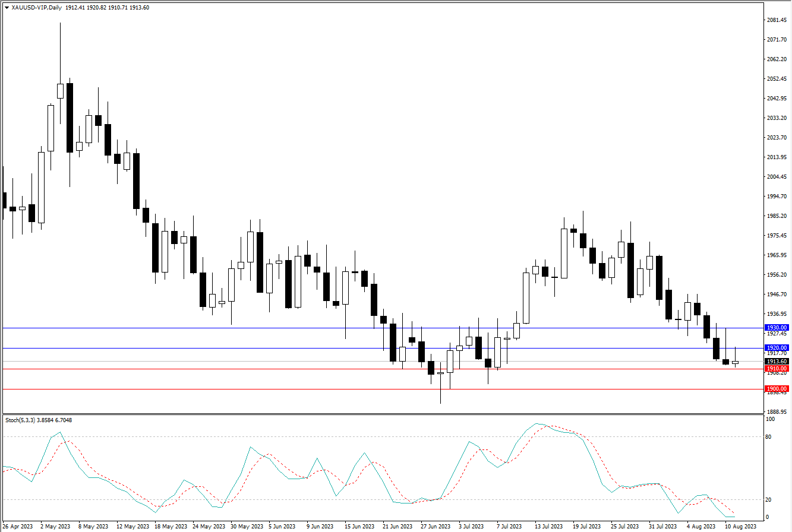The image size is (792, 532).
Task: Select the red 1910.00 price label
Action: coord(776,369)
